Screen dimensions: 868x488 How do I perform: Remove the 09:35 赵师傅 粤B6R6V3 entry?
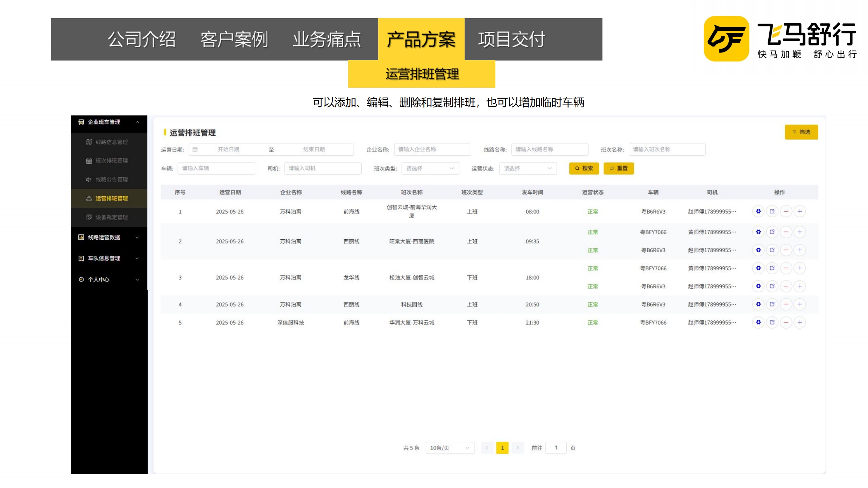[786, 250]
